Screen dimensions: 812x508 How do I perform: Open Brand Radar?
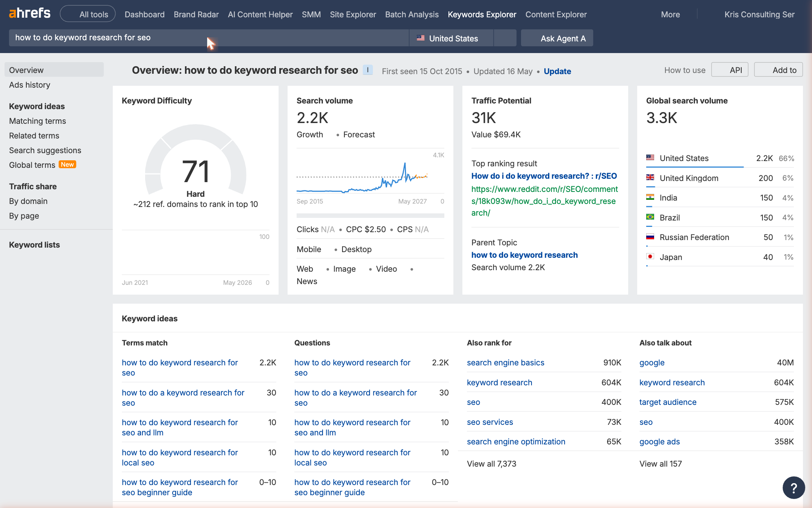[196, 14]
